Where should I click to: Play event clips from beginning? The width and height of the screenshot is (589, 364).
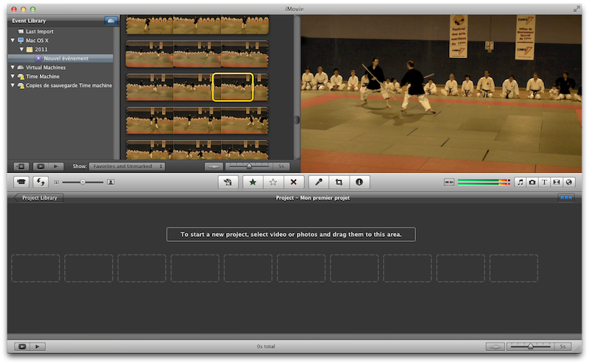click(56, 166)
